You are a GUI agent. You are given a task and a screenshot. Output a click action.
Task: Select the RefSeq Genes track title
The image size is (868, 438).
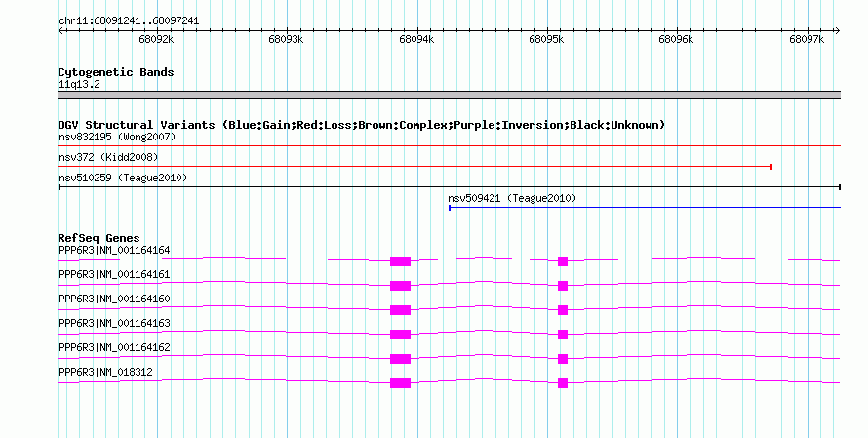(99, 238)
